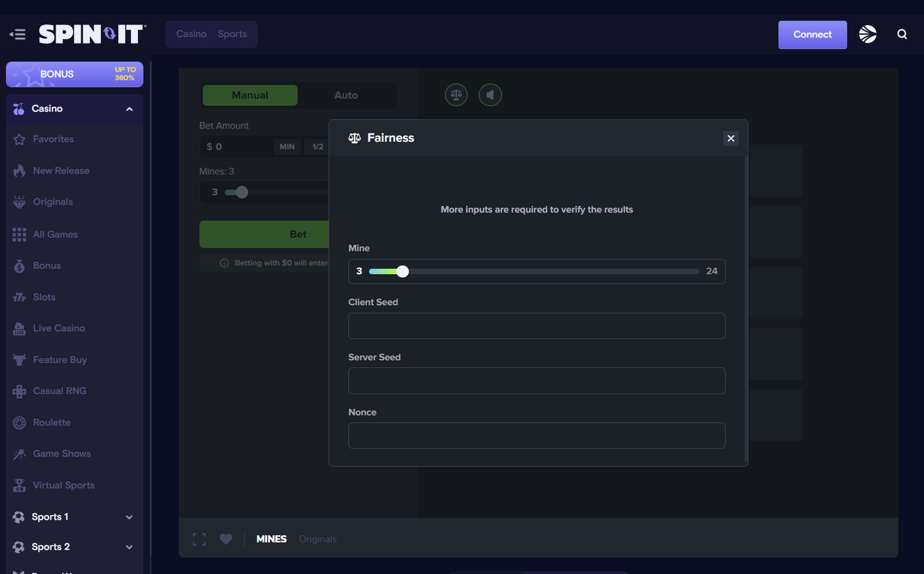Click the Connect button
Viewport: 924px width, 574px height.
[812, 35]
